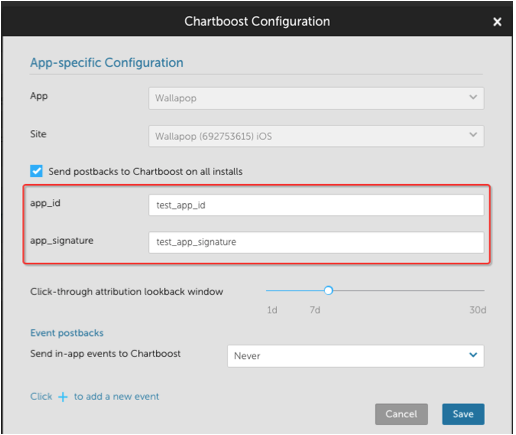Select the Site field Wallapop iOS text
516x435 pixels.
(x=213, y=136)
